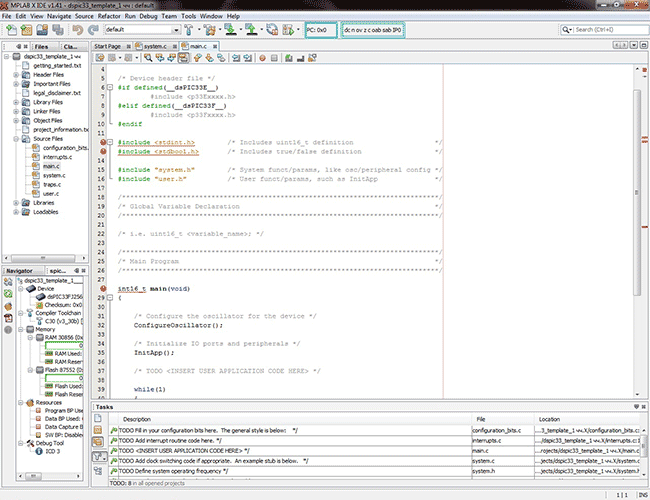Click the PC: 0x0 program counter box
This screenshot has width=650, height=500.
pyautogui.click(x=321, y=30)
